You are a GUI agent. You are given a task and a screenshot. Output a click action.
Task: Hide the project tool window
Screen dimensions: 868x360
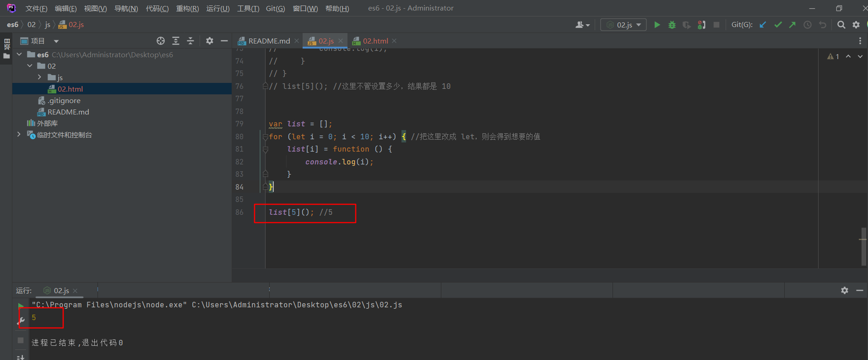tap(224, 41)
